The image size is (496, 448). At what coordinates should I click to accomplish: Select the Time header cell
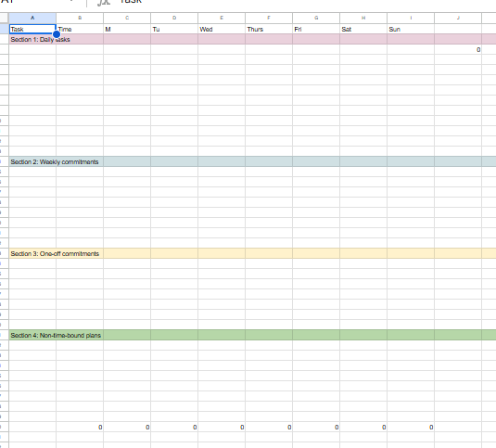coord(80,29)
